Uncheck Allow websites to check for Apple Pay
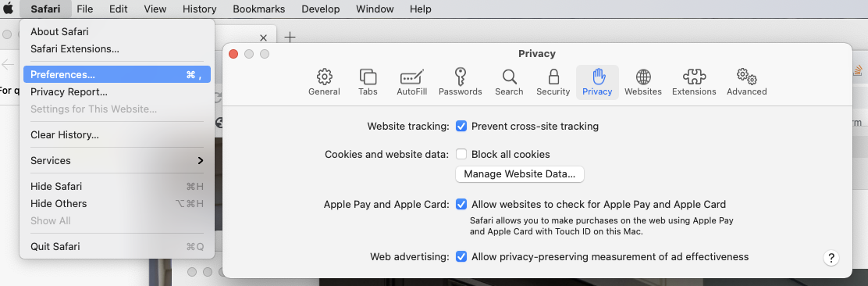Screen dimensions: 868x286 click(461, 204)
